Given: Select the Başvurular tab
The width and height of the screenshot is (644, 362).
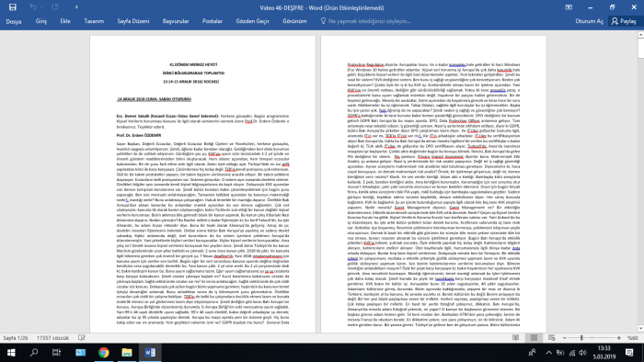Looking at the screenshot, I should (x=176, y=21).
